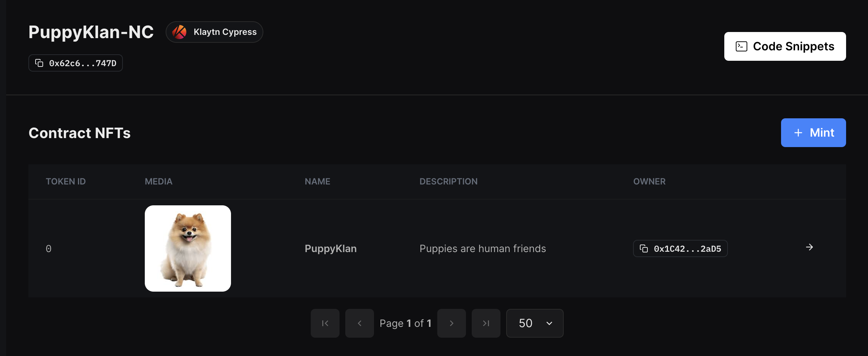Viewport: 868px width, 356px height.
Task: Click the chevron beside the 50 value
Action: (549, 323)
